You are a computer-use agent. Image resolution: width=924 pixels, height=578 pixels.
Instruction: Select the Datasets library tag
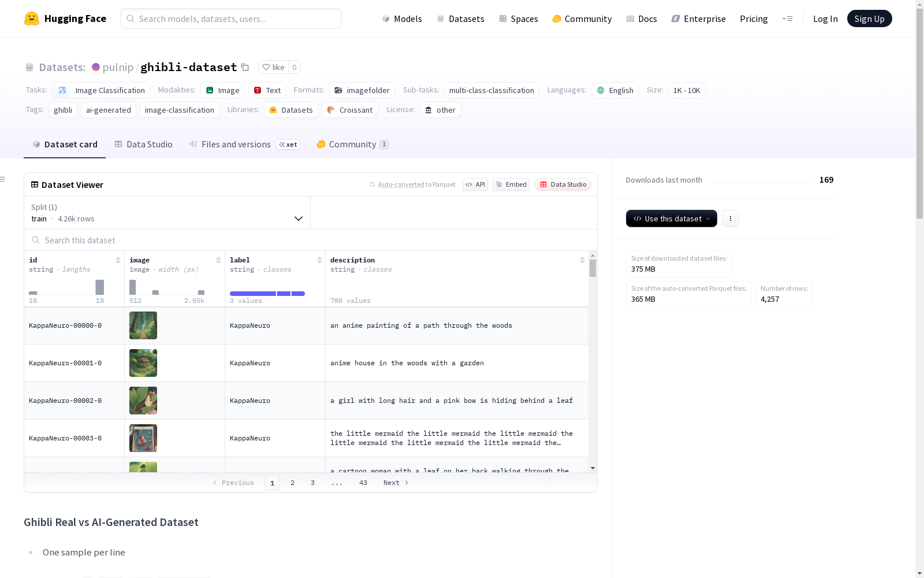point(291,110)
